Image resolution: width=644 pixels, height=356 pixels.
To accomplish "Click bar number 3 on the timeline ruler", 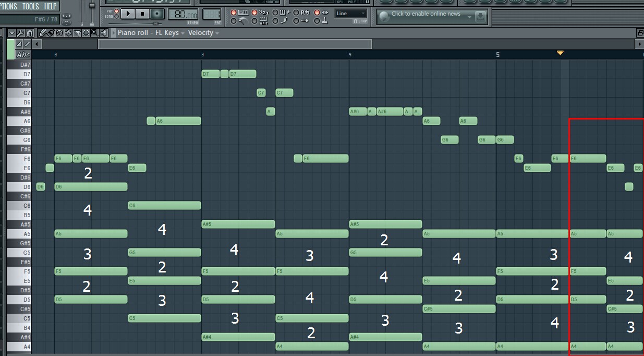I will [202, 55].
